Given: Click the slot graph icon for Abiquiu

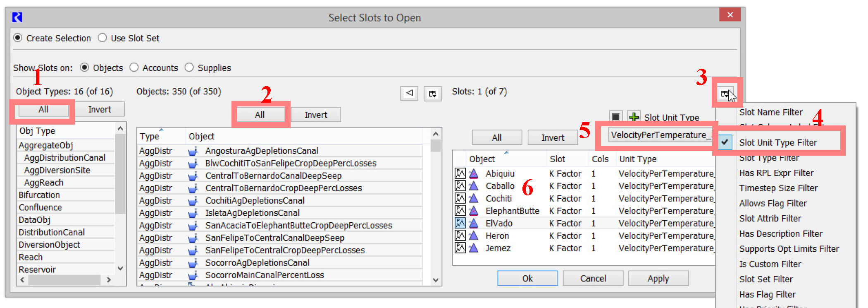Looking at the screenshot, I should (x=460, y=173).
